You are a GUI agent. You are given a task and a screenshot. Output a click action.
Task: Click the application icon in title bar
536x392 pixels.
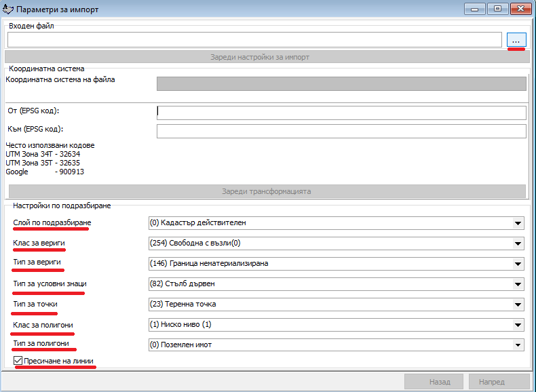8,9
